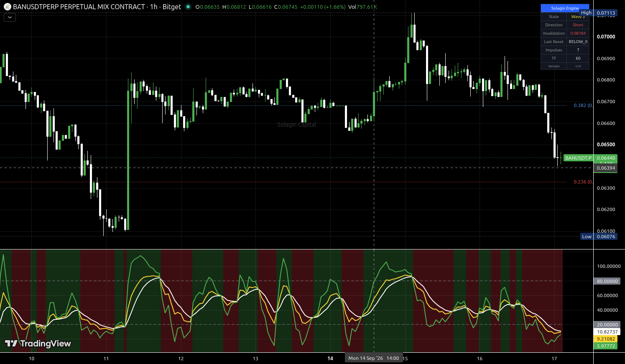Click the green line value 5.97772

coord(606,346)
